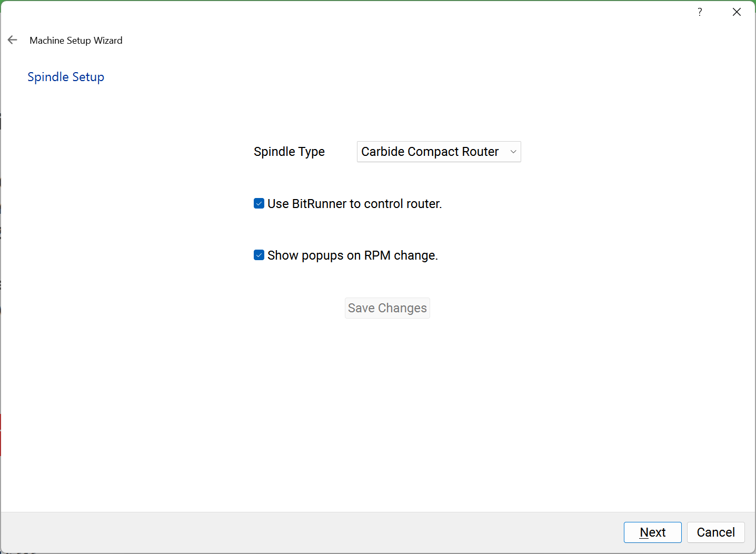Open the Spindle Type dropdown
The height and width of the screenshot is (554, 756).
(439, 152)
